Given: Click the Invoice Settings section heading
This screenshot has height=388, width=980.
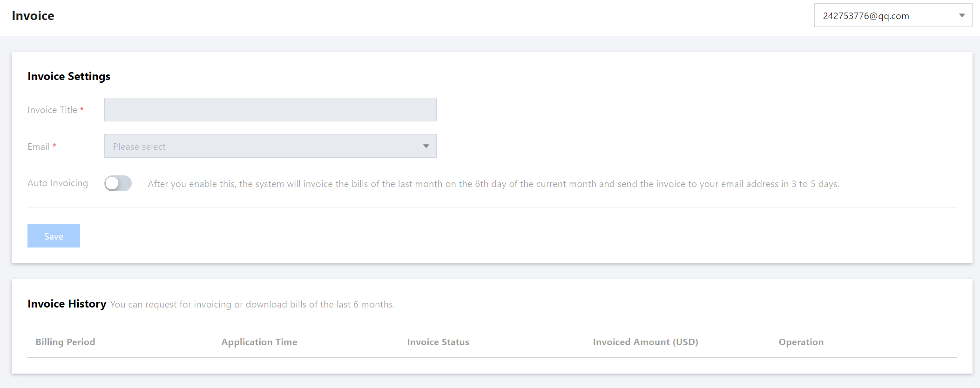Looking at the screenshot, I should click(x=69, y=76).
